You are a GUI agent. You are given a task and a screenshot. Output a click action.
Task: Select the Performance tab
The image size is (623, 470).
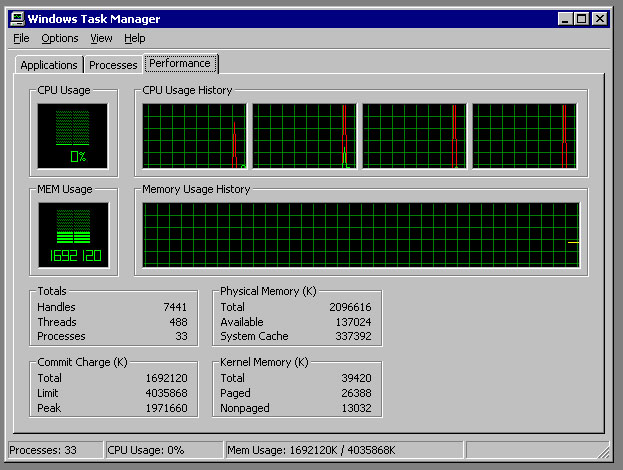pyautogui.click(x=180, y=64)
